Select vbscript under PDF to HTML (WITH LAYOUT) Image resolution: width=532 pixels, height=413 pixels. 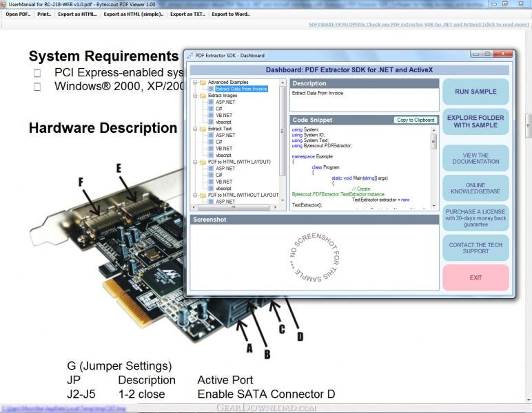pyautogui.click(x=223, y=189)
